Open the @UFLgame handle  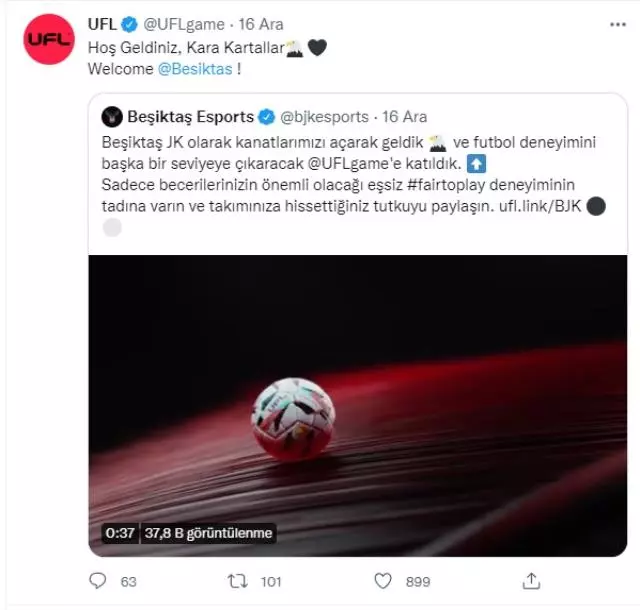(184, 24)
